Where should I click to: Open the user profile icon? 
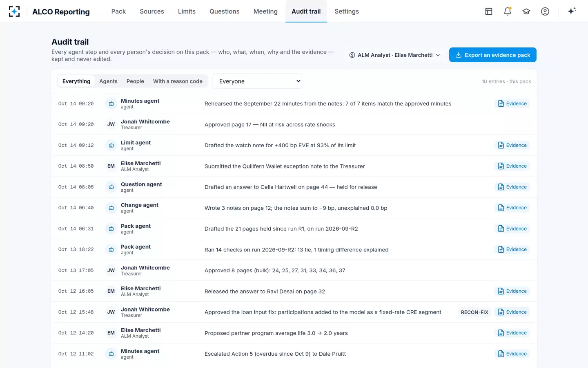[545, 11]
